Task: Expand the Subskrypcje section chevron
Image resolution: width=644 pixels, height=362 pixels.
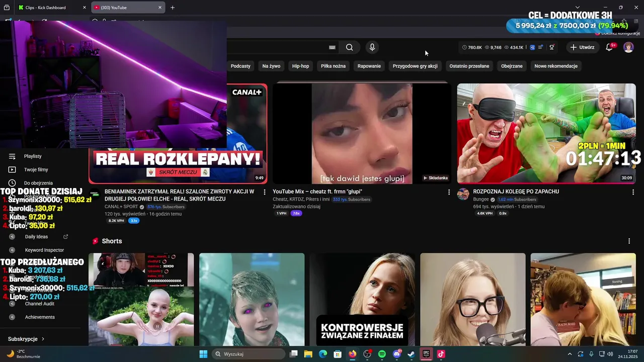Action: 43,339
